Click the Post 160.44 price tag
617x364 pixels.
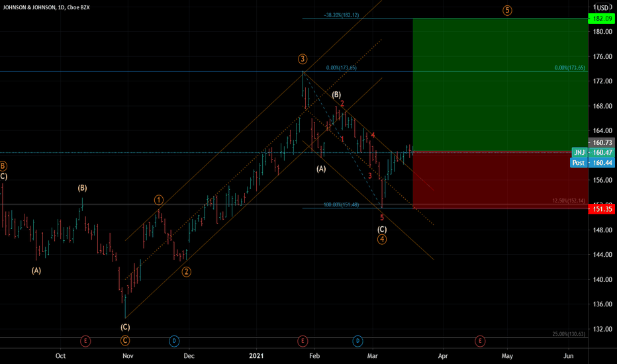(x=593, y=163)
